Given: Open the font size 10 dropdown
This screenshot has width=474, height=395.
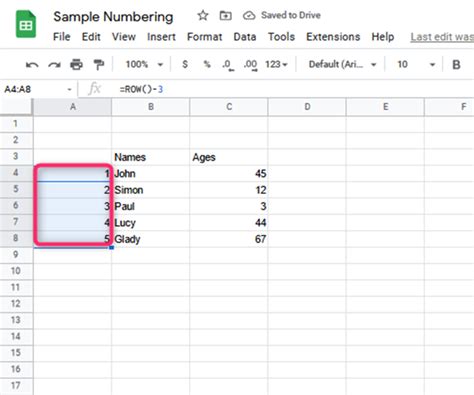Looking at the screenshot, I should (x=416, y=64).
